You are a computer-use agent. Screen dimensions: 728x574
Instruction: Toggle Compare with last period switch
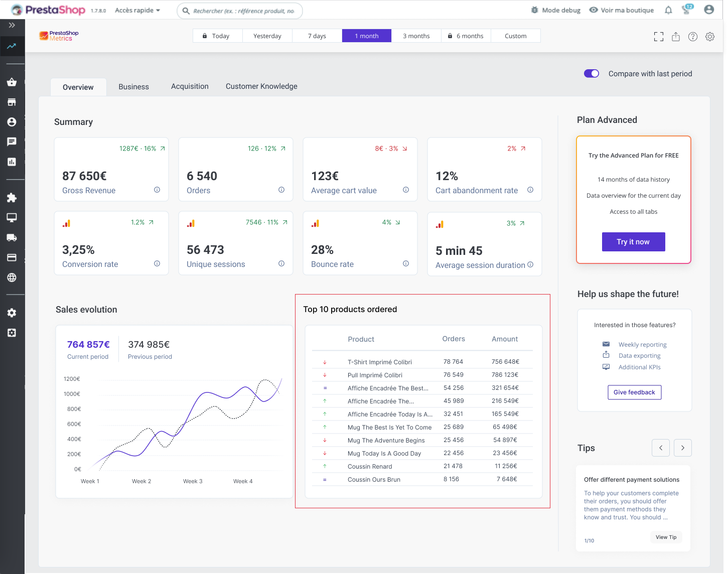pyautogui.click(x=592, y=74)
